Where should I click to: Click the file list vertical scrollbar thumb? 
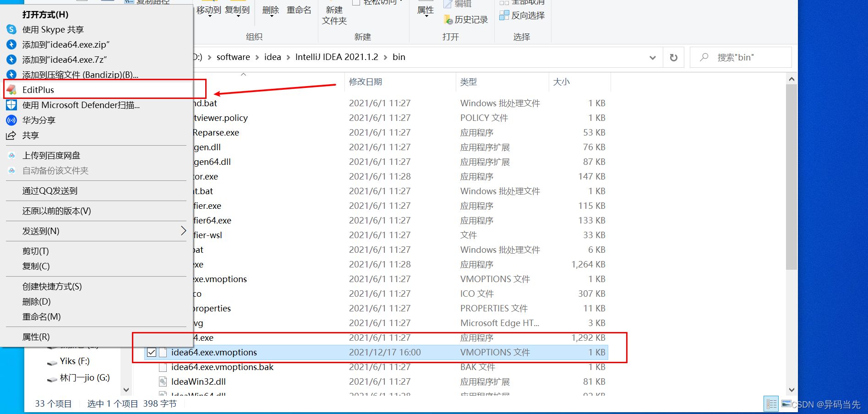click(x=792, y=177)
